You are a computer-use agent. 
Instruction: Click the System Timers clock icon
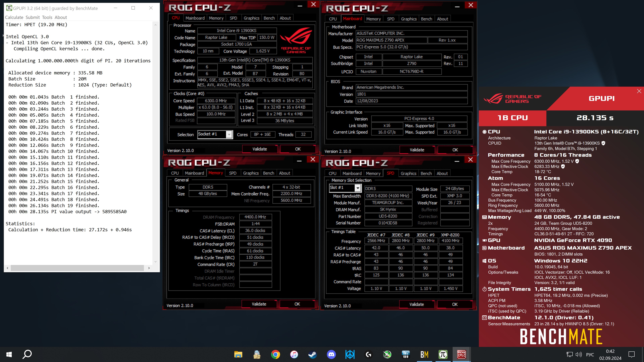484,289
